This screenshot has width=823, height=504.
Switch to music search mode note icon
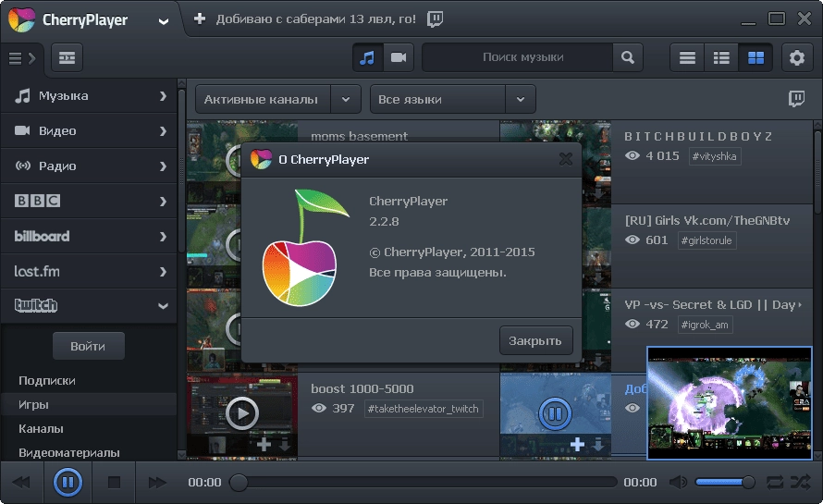point(367,57)
